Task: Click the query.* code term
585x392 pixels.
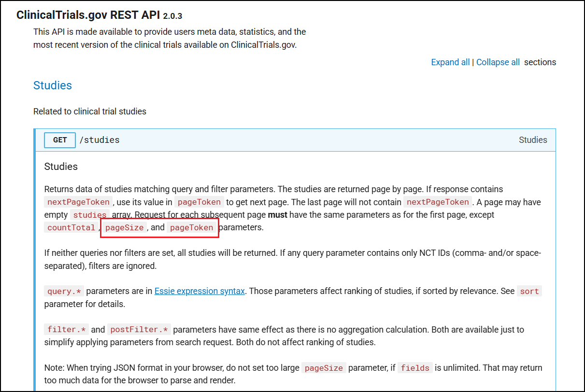Action: [x=64, y=291]
